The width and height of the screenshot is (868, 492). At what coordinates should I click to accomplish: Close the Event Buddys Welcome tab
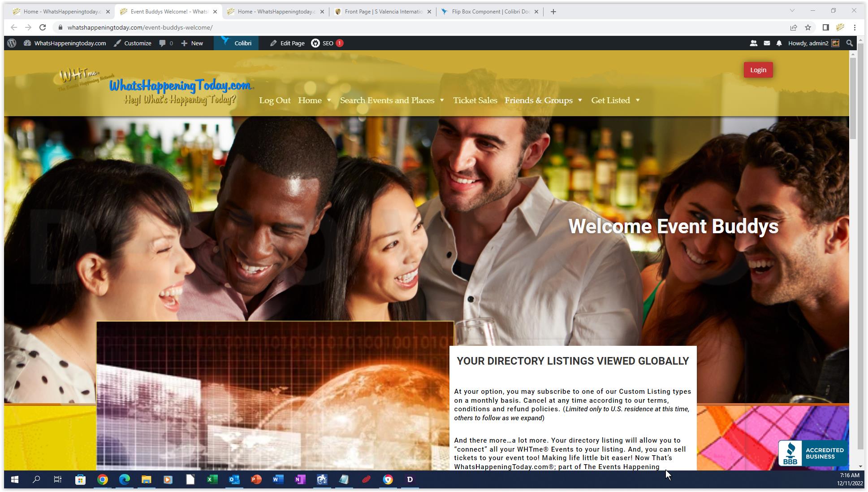(215, 12)
